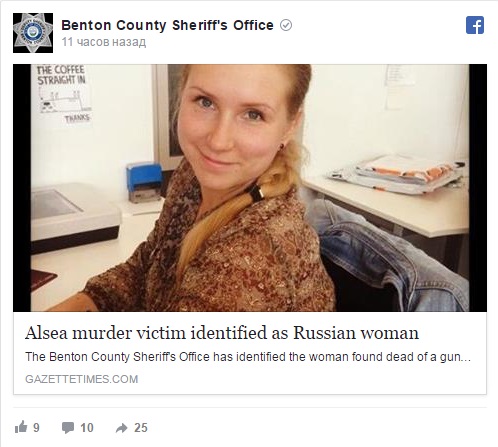
Task: Click the thumbs-up like icon
Action: [21, 427]
